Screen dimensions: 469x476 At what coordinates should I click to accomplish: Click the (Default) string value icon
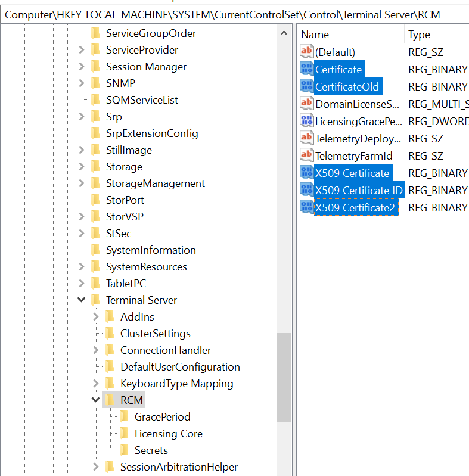click(x=306, y=52)
